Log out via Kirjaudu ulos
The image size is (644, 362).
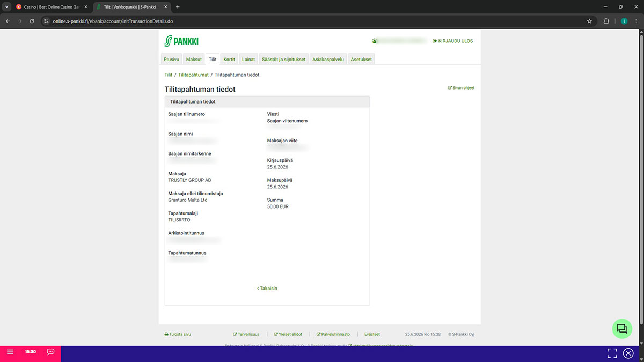pyautogui.click(x=452, y=41)
